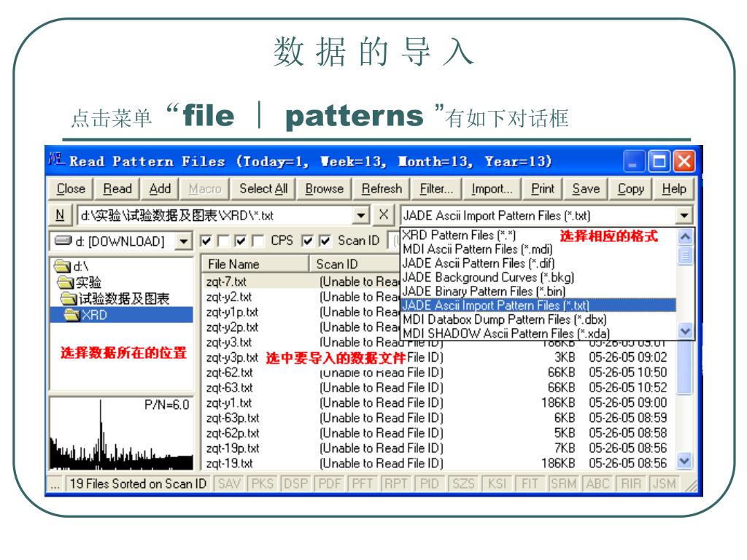Click the Add toolbar button
This screenshot has width=747, height=560.
point(160,189)
